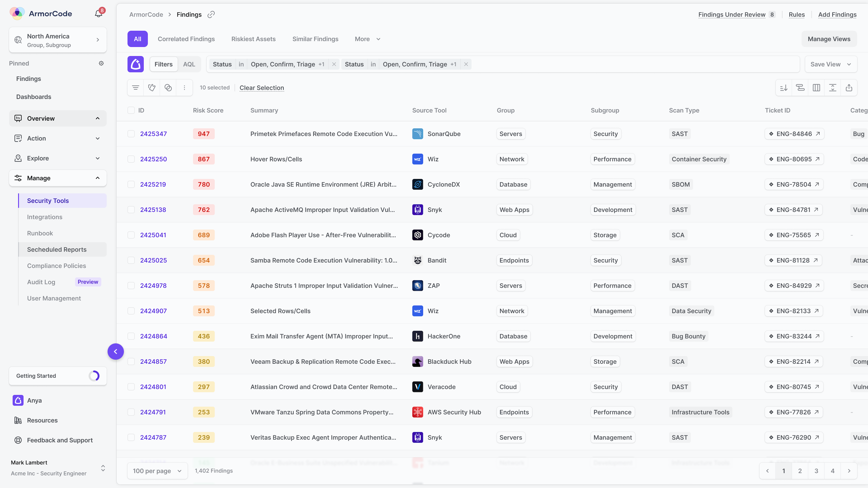868x488 pixels.
Task: Open the column chooser icon
Action: (x=816, y=87)
